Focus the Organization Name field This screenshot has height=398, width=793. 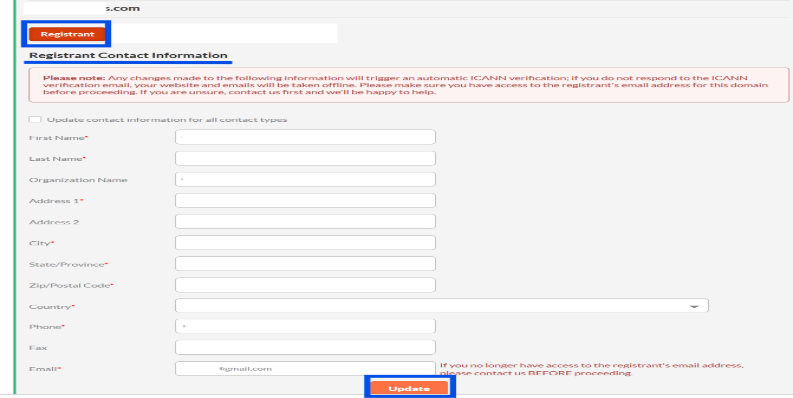(305, 180)
